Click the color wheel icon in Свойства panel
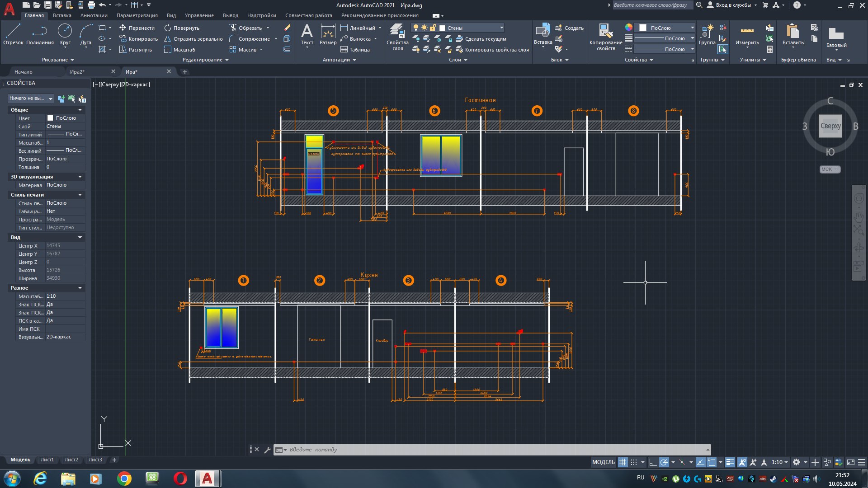The image size is (868, 488). tap(629, 28)
